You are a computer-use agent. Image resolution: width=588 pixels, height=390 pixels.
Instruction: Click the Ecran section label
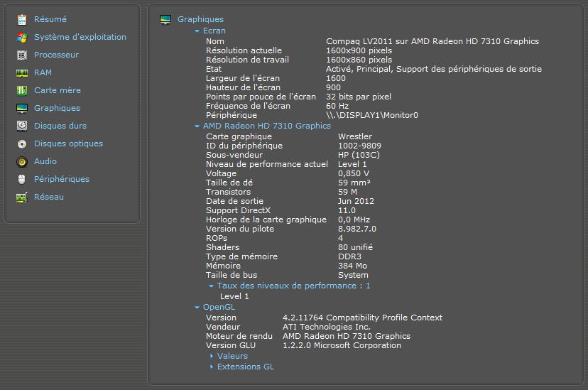[214, 31]
